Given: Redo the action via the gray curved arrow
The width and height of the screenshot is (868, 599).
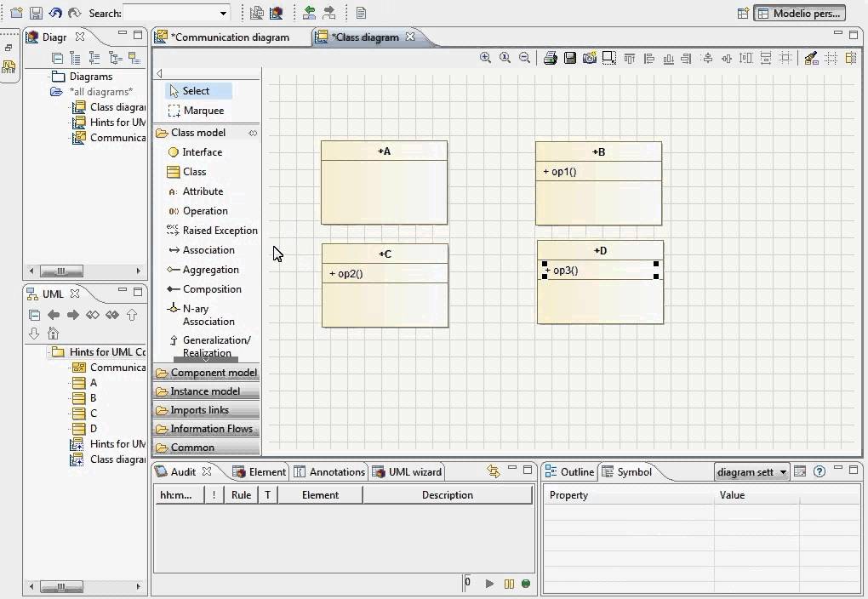Looking at the screenshot, I should pos(74,13).
